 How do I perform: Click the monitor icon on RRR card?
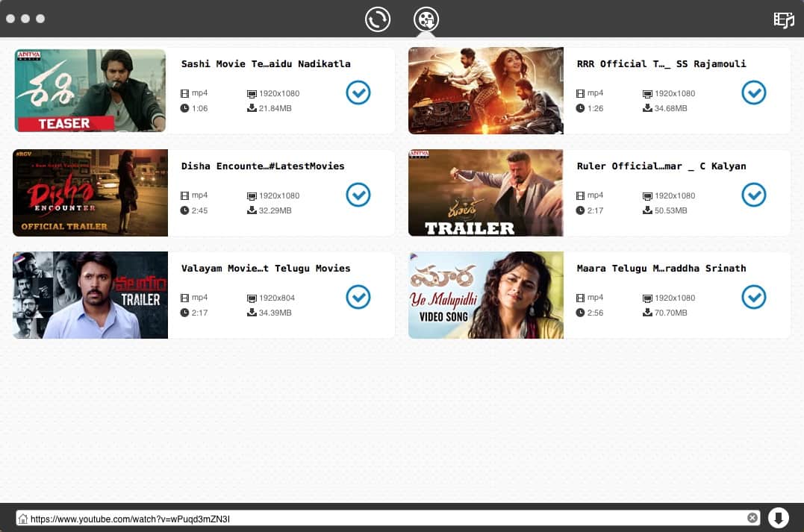[648, 94]
